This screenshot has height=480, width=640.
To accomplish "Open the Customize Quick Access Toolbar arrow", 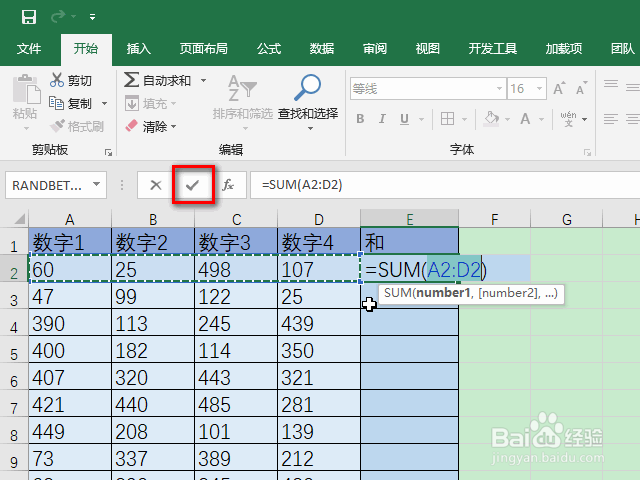I will [x=93, y=17].
